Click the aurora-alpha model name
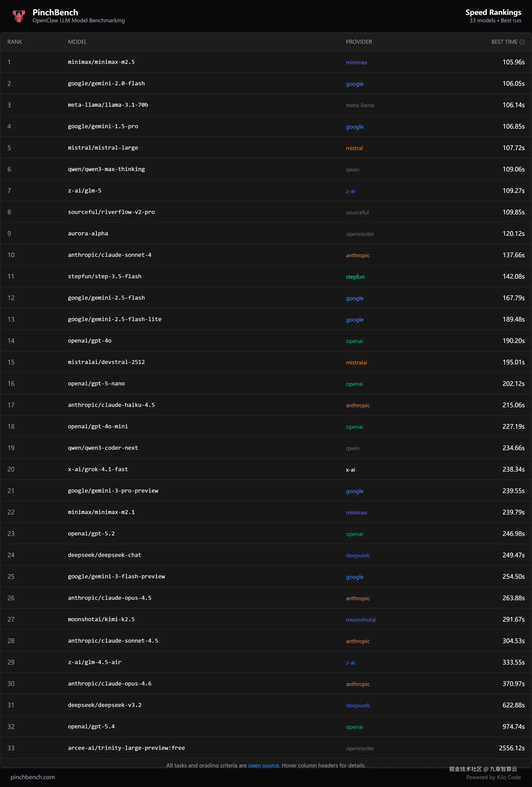Image resolution: width=532 pixels, height=787 pixels. [x=88, y=234]
